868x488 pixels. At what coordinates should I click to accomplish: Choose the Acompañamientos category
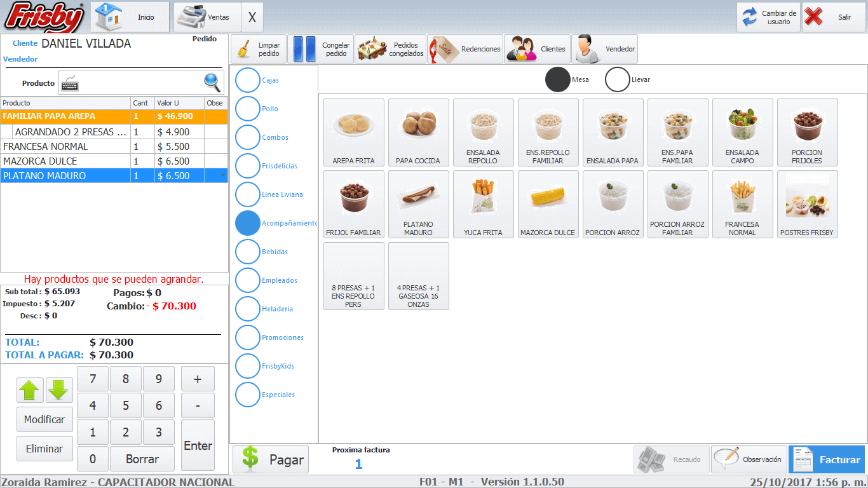(248, 223)
